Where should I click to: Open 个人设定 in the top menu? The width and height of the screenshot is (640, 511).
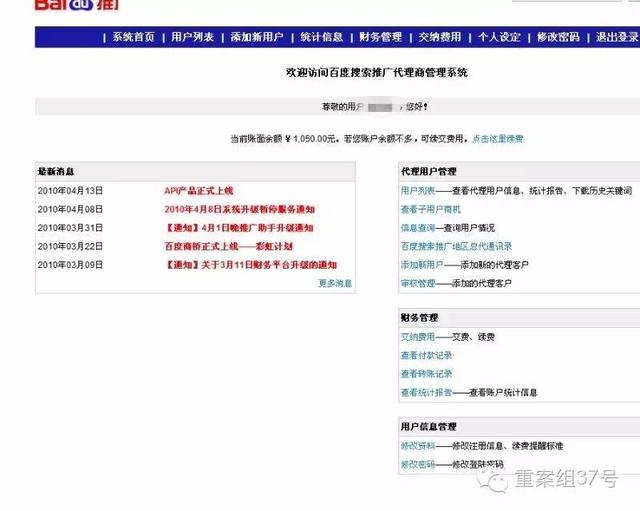click(x=499, y=37)
